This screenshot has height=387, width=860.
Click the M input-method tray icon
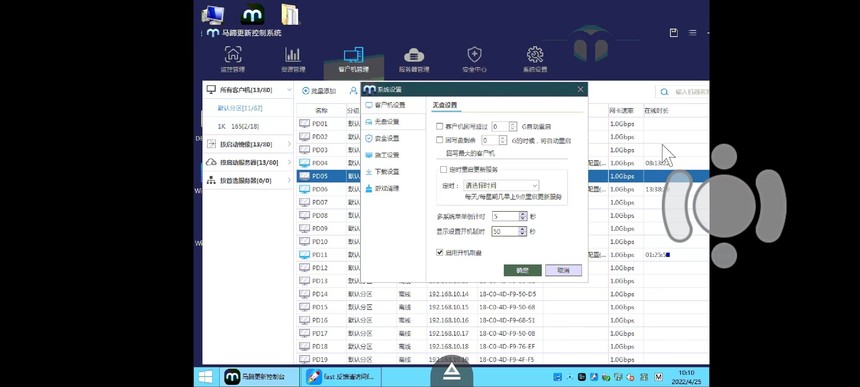point(659,377)
